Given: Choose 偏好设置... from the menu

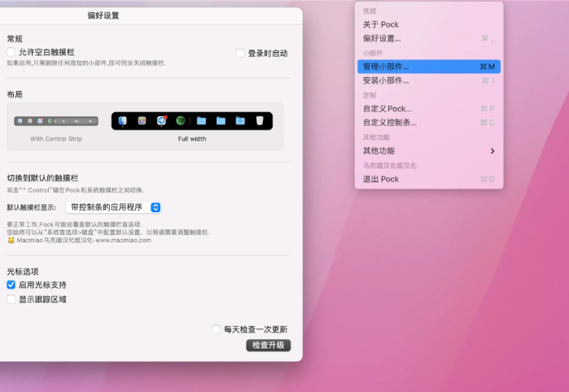Looking at the screenshot, I should pyautogui.click(x=429, y=38).
